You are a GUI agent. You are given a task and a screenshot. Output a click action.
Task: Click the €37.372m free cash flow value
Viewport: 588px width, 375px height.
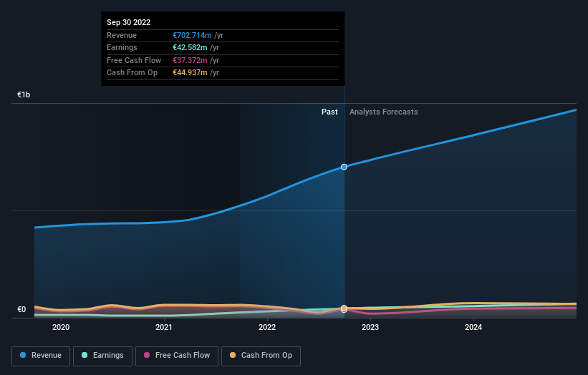pos(190,60)
